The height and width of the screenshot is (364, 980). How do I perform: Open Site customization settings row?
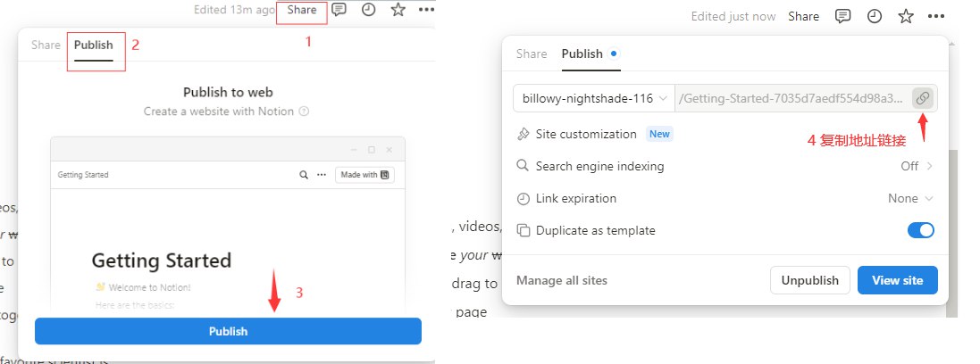[725, 134]
